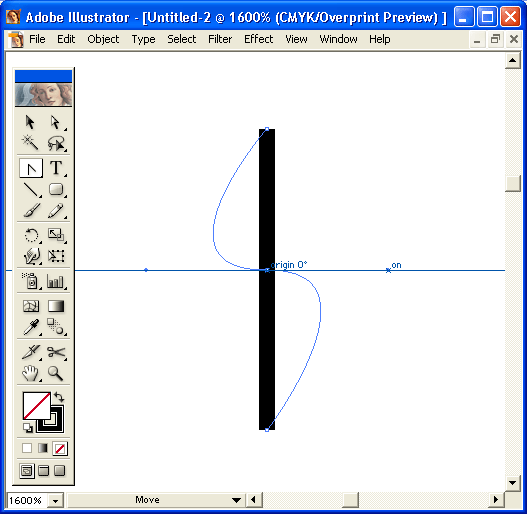Viewport: 527px width, 514px height.
Task: Select the Rotate tool
Action: [x=31, y=235]
